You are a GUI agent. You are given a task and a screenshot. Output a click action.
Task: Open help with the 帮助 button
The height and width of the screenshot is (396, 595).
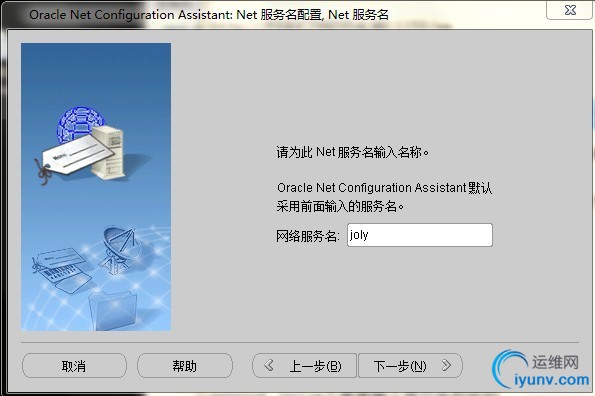pos(185,366)
